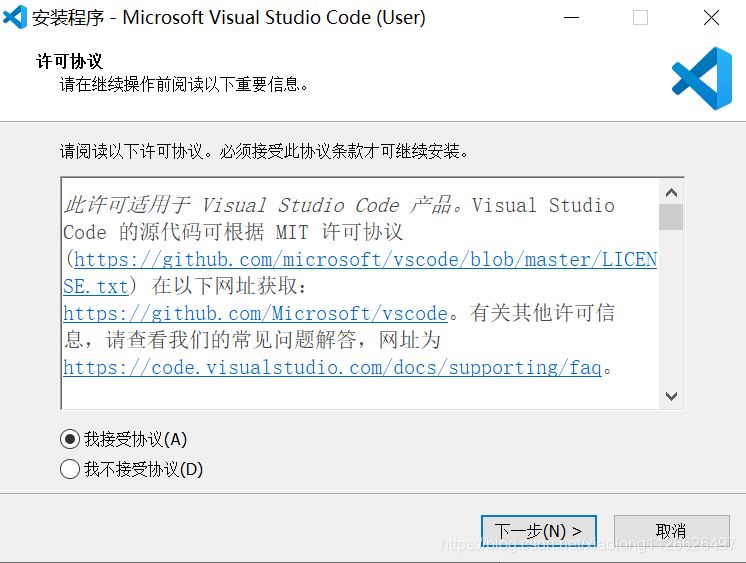Click the license scrollbar up arrow
Viewport: 746px width, 563px height.
pyautogui.click(x=671, y=193)
